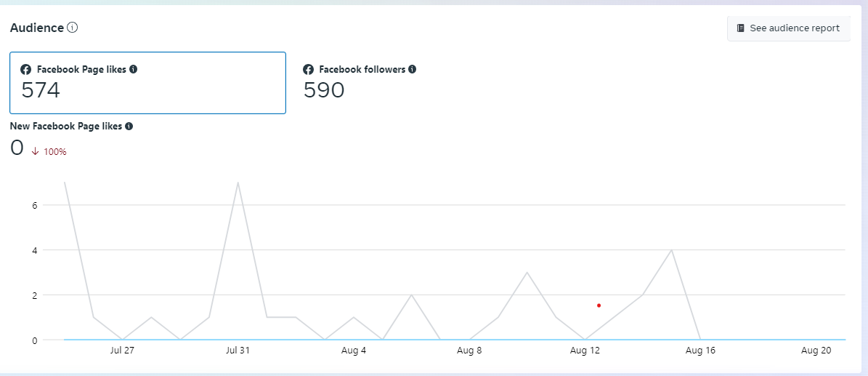
Task: Click the Aug 20 date label
Action: click(816, 351)
